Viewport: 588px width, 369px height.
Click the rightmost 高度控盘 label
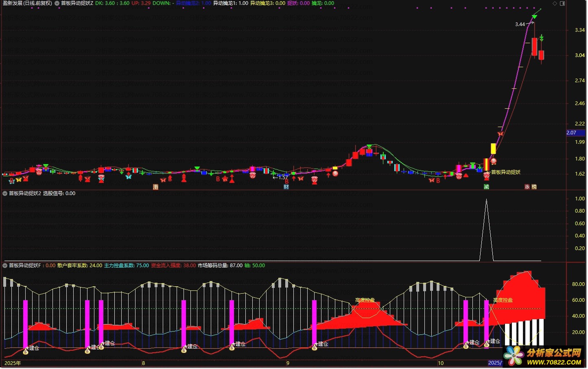tap(503, 300)
